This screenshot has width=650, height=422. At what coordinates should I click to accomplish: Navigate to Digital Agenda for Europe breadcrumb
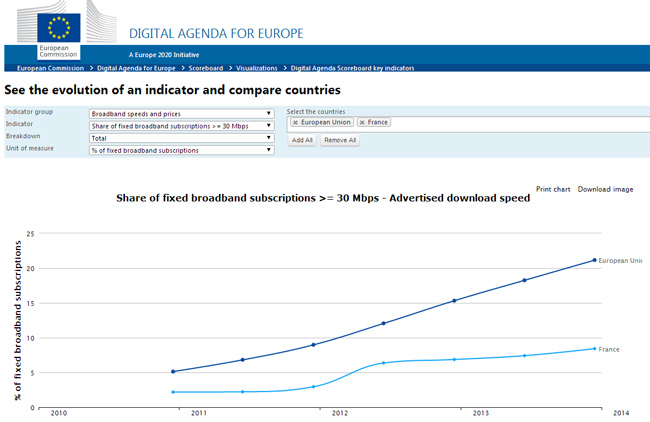click(139, 68)
